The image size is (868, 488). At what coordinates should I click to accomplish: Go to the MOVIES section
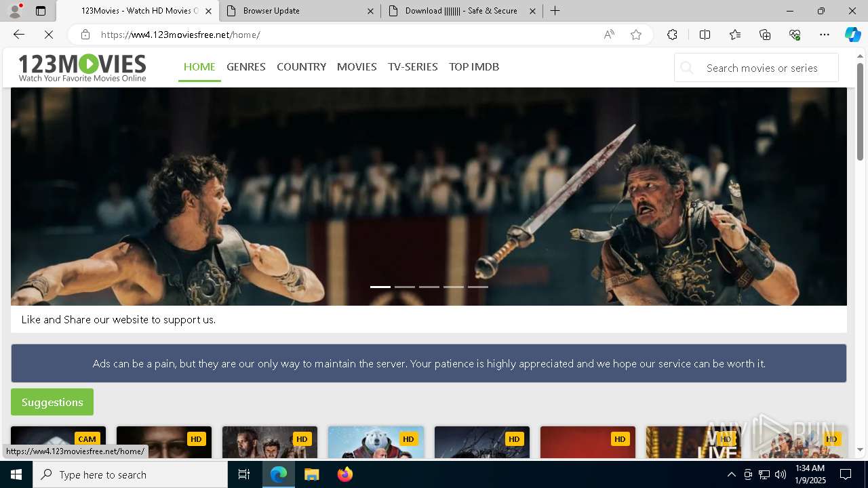pyautogui.click(x=357, y=66)
